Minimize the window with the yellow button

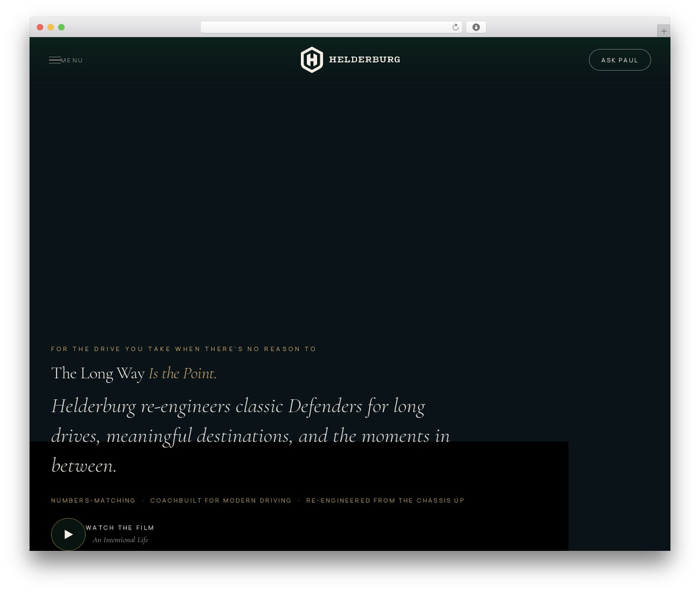[51, 27]
